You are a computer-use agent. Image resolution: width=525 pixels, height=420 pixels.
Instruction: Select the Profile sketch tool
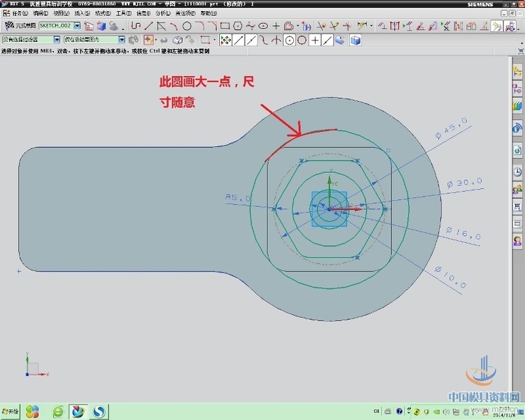(136, 26)
